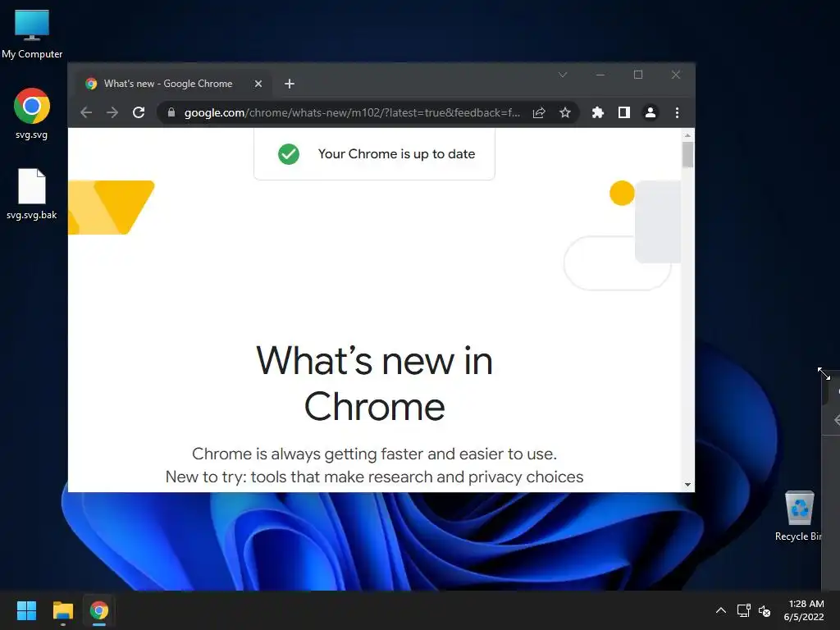Click the 'Your Chrome is up to date' text
840x630 pixels.
coord(396,154)
